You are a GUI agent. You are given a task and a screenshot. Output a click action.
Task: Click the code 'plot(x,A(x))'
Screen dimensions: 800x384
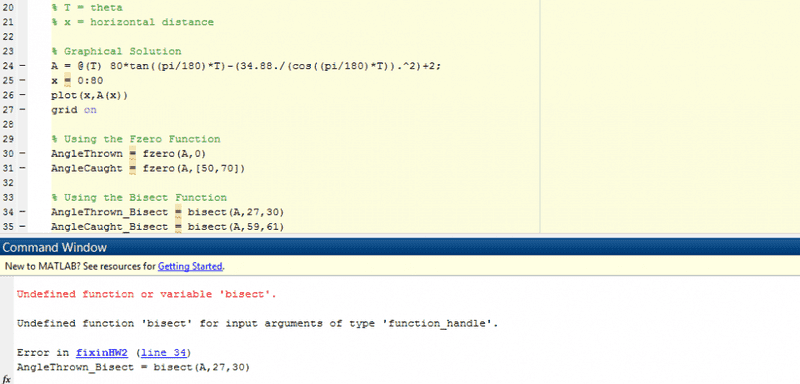point(89,95)
